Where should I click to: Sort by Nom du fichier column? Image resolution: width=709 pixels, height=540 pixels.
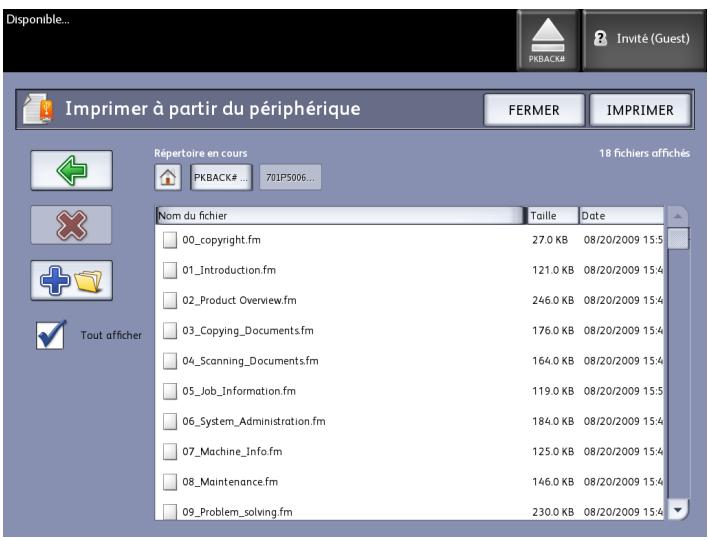[x=340, y=216]
